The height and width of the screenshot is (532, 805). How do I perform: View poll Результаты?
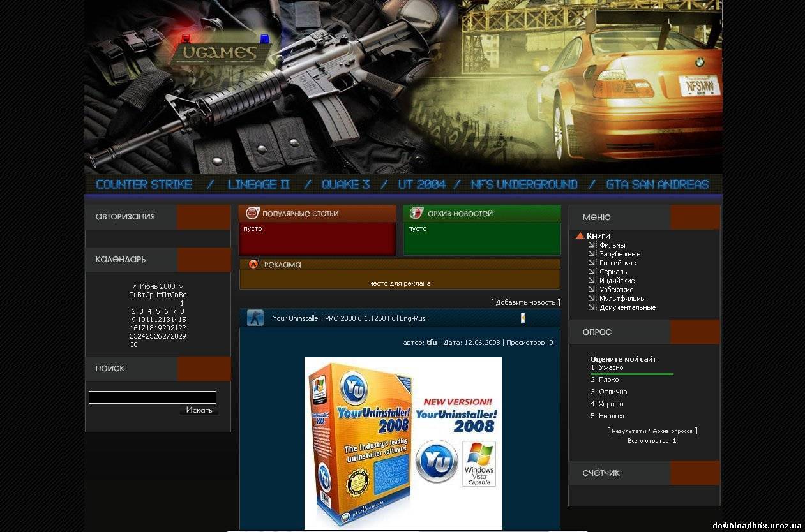point(629,431)
